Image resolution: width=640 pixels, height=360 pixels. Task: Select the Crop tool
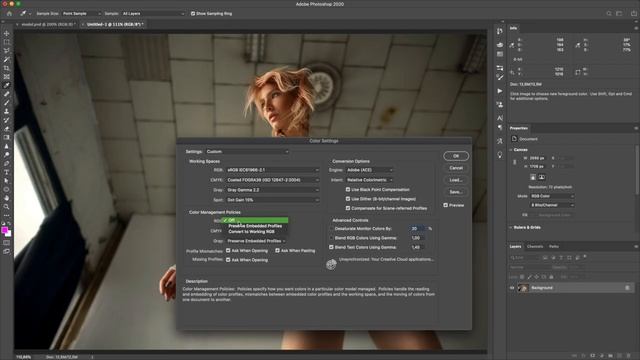pos(7,68)
